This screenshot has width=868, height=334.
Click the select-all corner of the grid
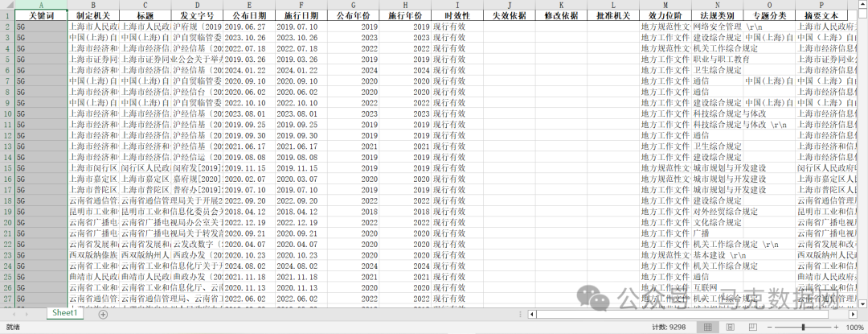7,5
